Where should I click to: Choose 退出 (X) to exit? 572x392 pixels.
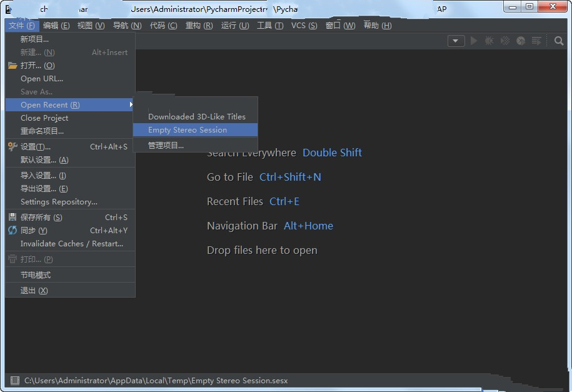point(71,291)
